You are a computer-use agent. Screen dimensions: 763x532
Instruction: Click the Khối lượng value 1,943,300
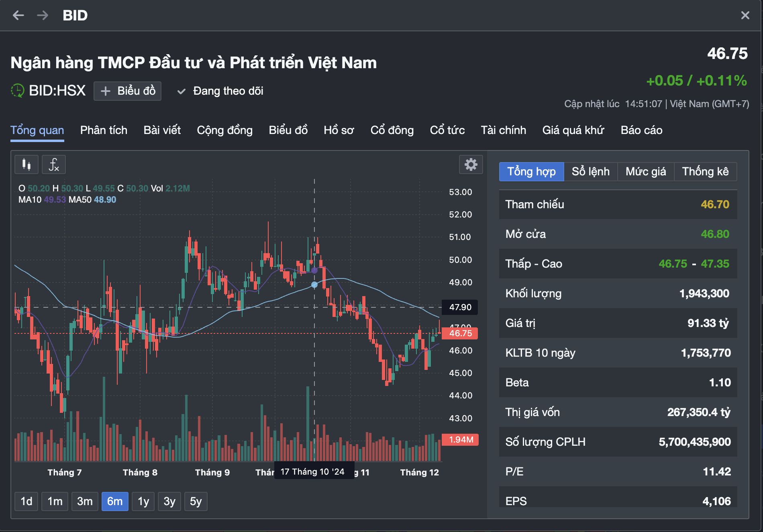pos(704,294)
